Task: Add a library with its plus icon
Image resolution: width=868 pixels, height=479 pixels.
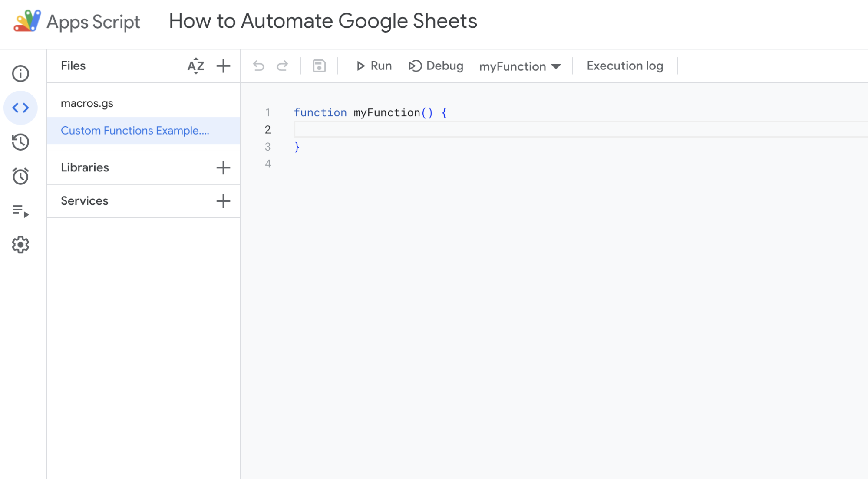Action: pyautogui.click(x=223, y=167)
